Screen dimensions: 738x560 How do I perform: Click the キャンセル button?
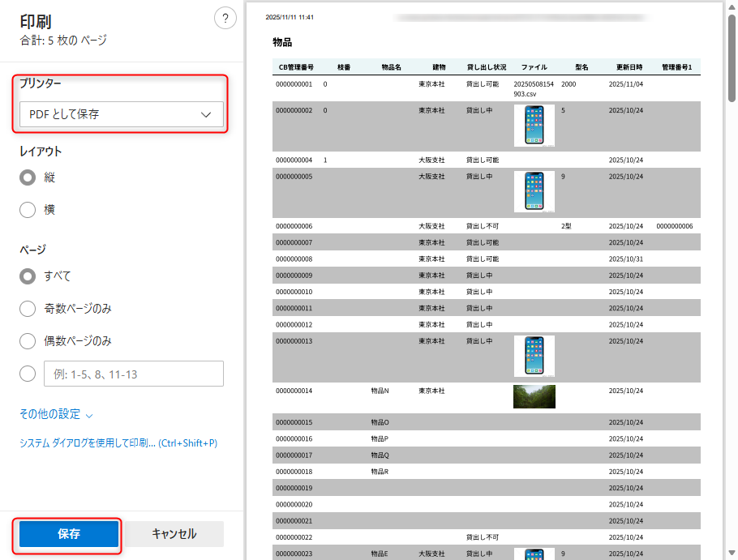174,534
